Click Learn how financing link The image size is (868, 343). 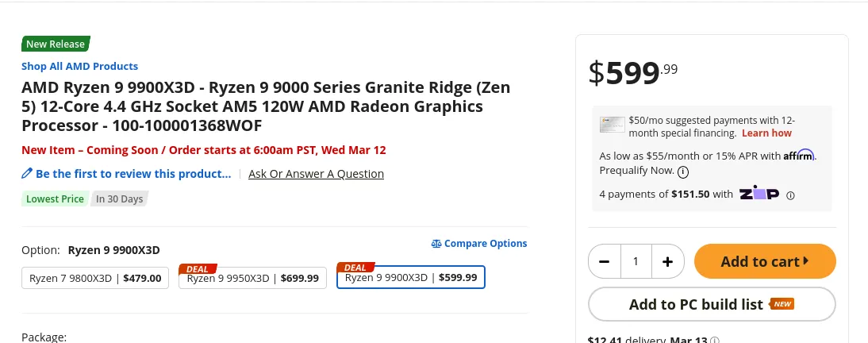766,133
